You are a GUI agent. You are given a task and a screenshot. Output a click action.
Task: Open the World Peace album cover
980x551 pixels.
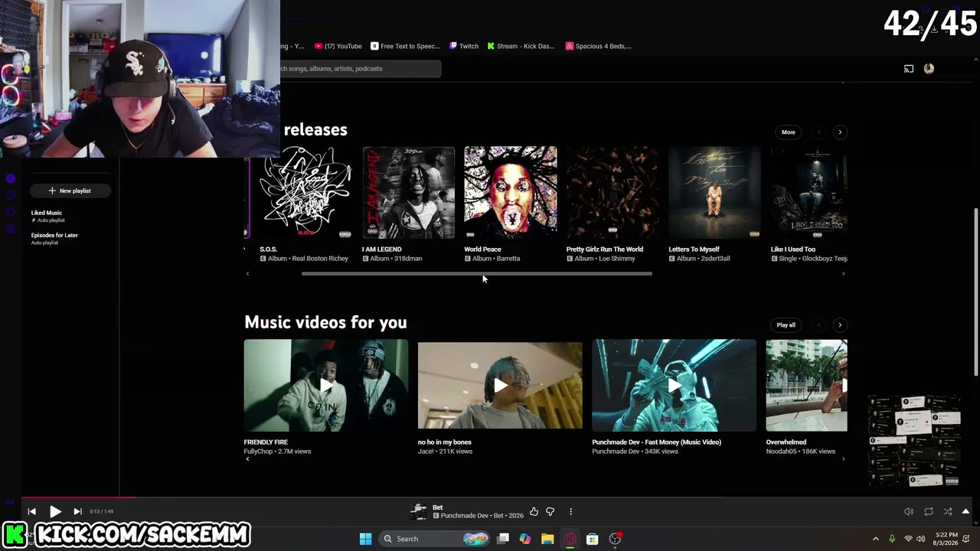(511, 193)
